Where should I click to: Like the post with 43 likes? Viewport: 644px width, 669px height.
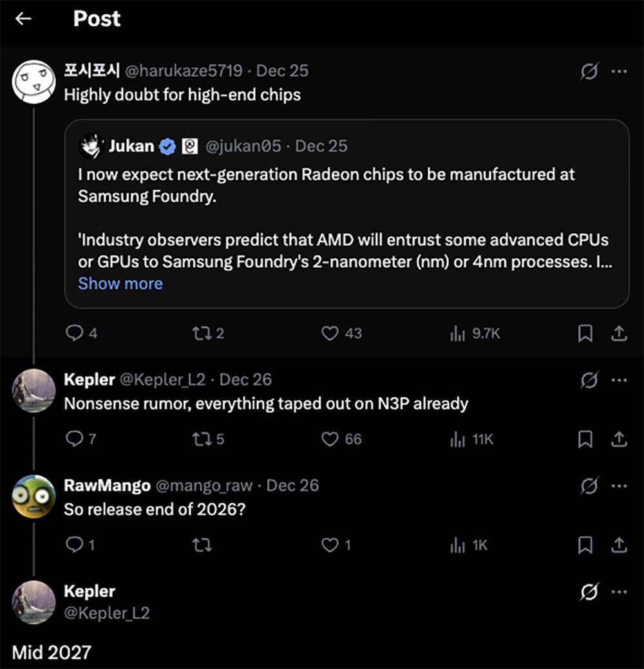[330, 333]
